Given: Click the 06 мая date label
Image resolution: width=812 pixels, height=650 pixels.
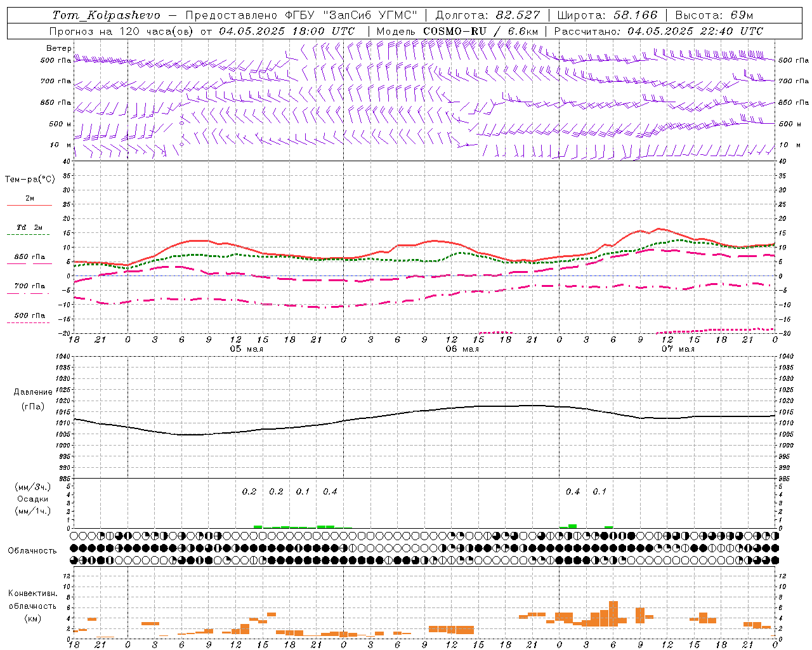Looking at the screenshot, I should tap(462, 349).
